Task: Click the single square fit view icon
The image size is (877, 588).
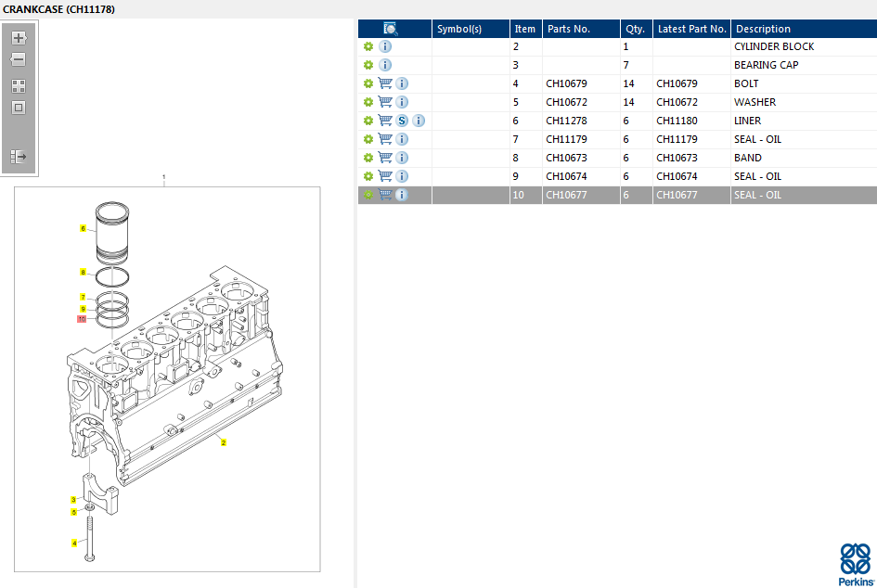Action: pos(19,108)
